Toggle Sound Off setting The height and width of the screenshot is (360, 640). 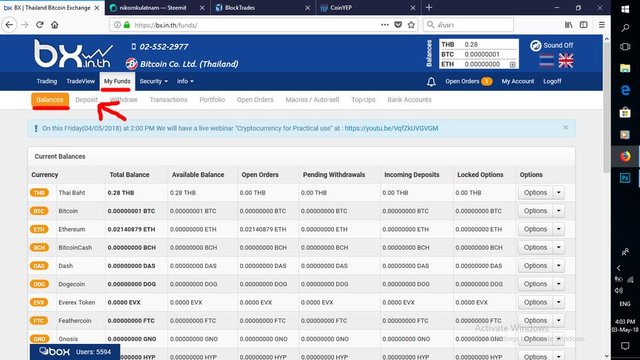click(551, 45)
